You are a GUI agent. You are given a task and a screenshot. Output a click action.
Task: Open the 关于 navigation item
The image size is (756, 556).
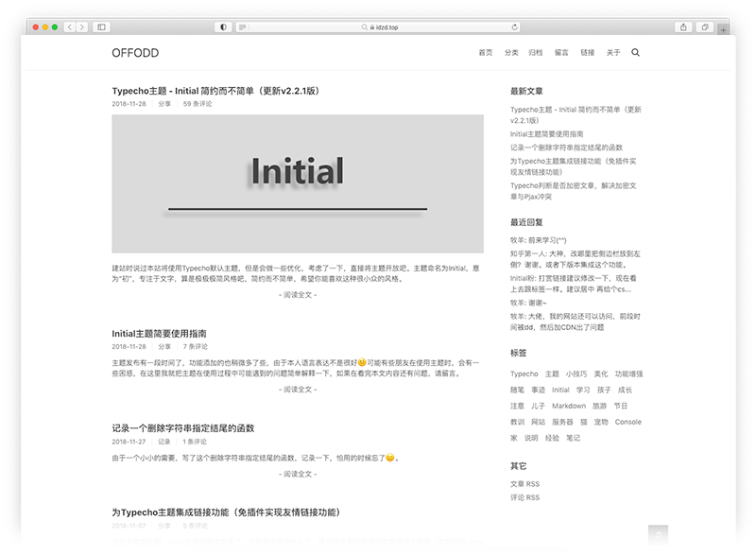click(613, 53)
